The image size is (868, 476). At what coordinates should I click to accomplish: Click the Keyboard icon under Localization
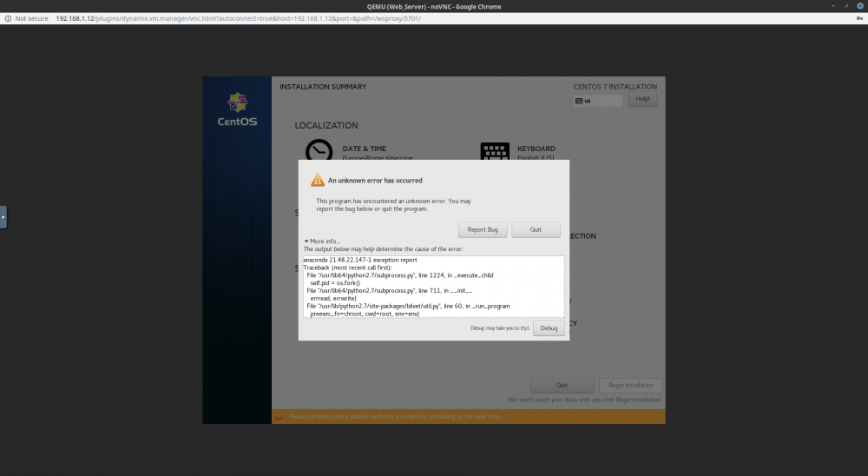point(495,151)
